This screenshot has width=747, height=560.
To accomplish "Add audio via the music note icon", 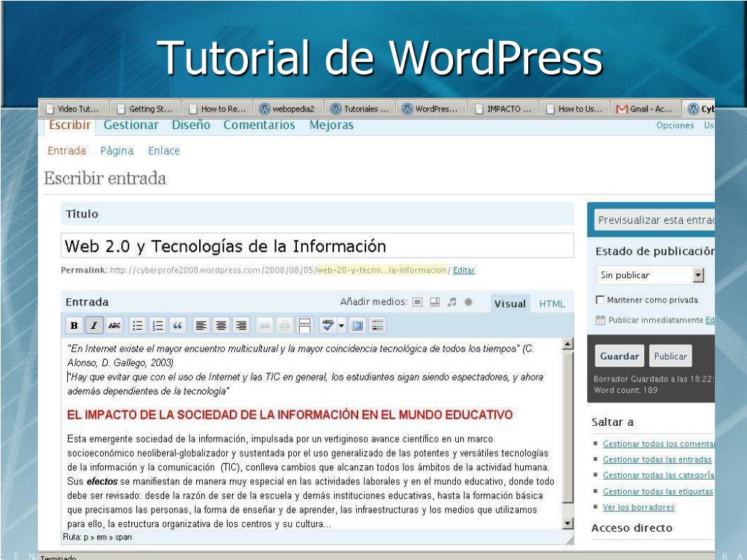I will click(x=452, y=302).
